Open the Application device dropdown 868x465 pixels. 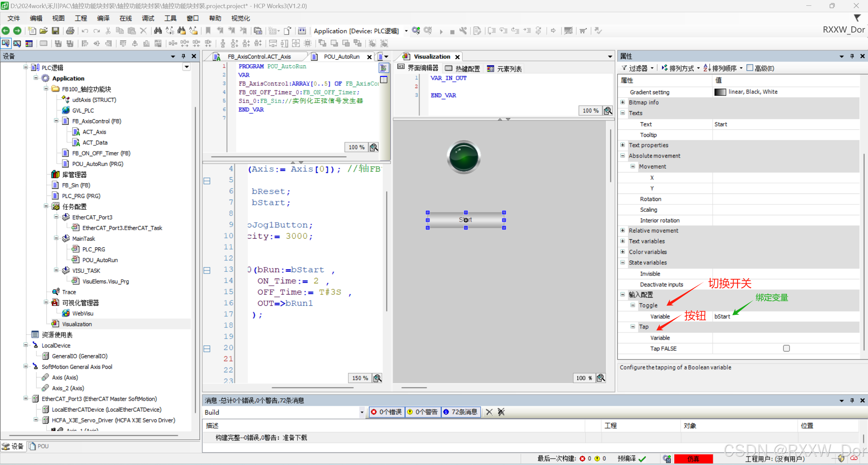[406, 31]
